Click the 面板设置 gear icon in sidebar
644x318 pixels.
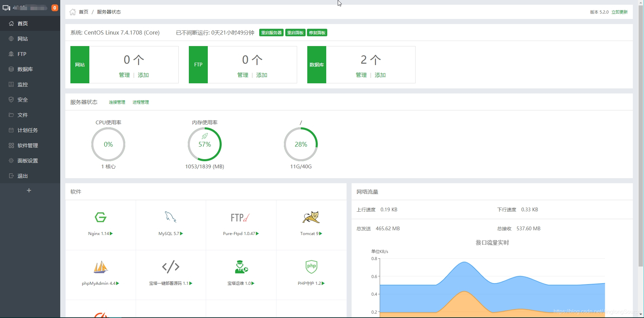pos(11,161)
